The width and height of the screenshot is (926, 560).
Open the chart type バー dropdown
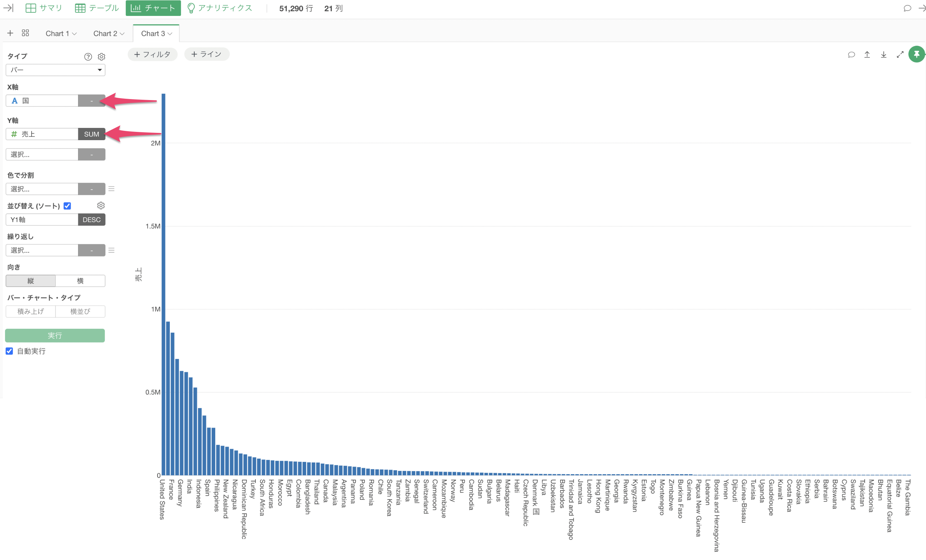(55, 70)
